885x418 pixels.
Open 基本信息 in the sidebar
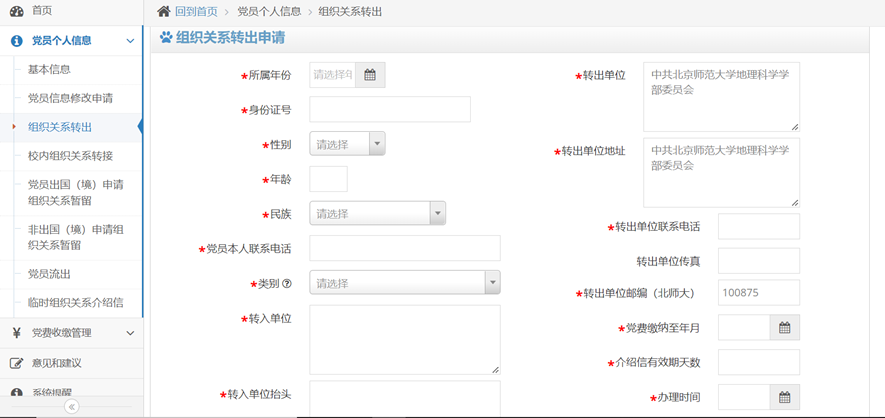point(49,70)
